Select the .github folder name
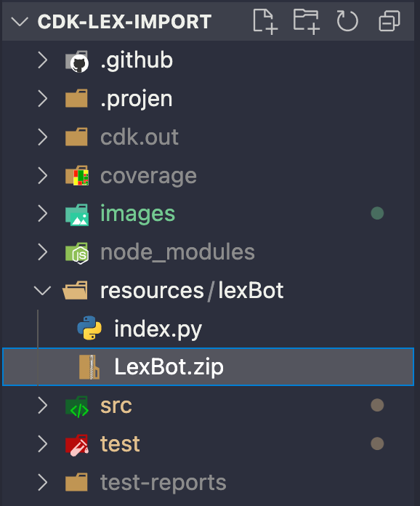420x506 pixels. 137,60
